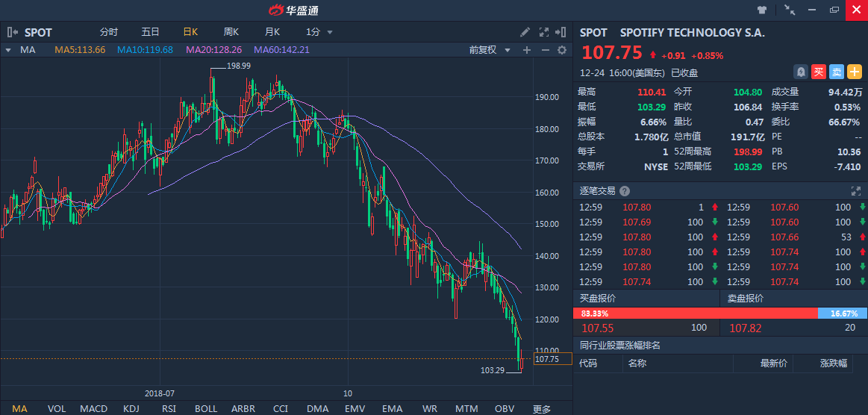Show the EMV indicator
The width and height of the screenshot is (868, 415).
355,409
